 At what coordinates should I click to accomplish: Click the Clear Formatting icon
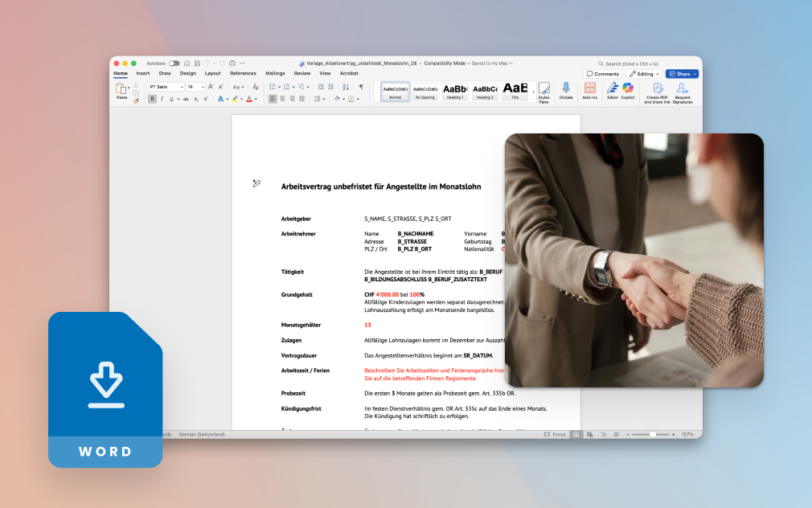pyautogui.click(x=256, y=87)
